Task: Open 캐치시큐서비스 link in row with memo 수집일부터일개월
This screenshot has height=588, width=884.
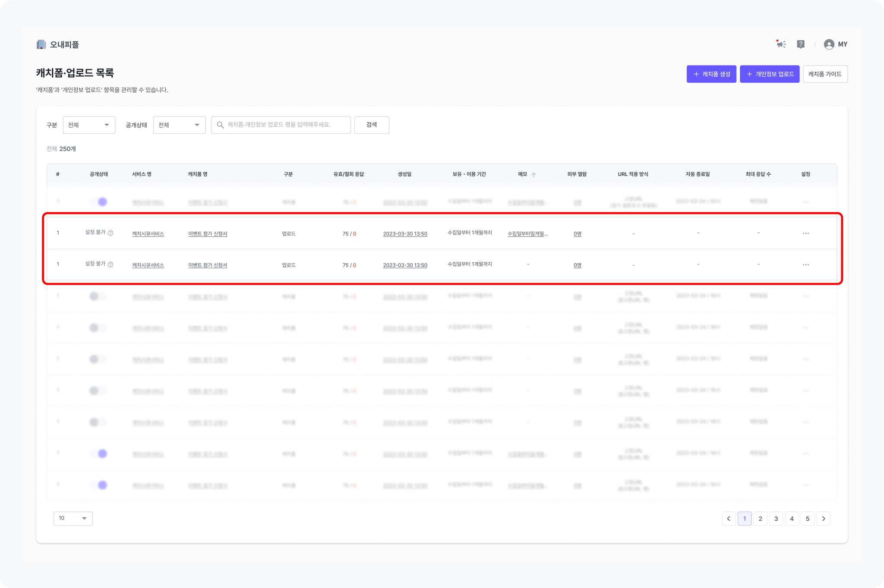Action: click(x=148, y=234)
